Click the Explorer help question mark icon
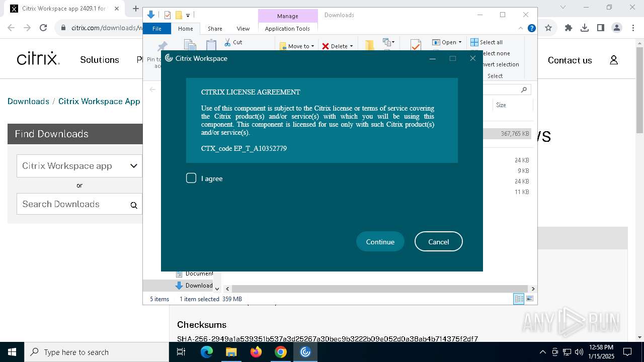 pos(531,29)
